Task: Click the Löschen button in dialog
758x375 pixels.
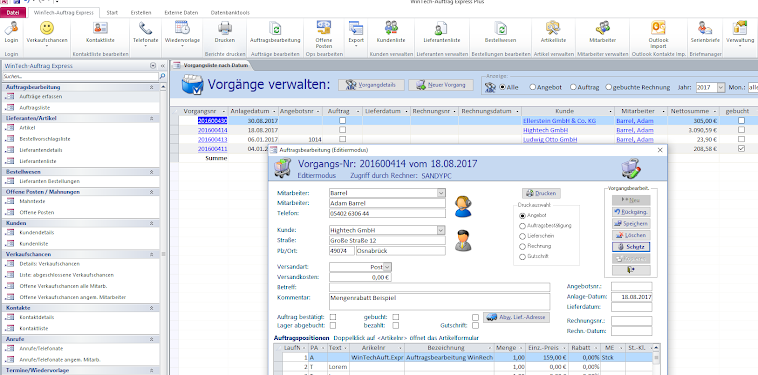Action: click(x=631, y=235)
